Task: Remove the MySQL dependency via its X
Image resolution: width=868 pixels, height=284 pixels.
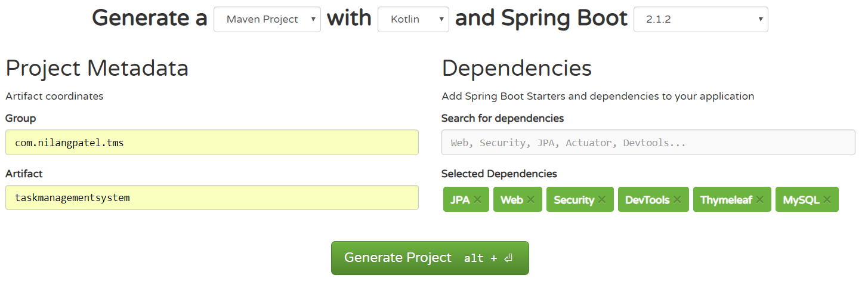Action: click(827, 200)
